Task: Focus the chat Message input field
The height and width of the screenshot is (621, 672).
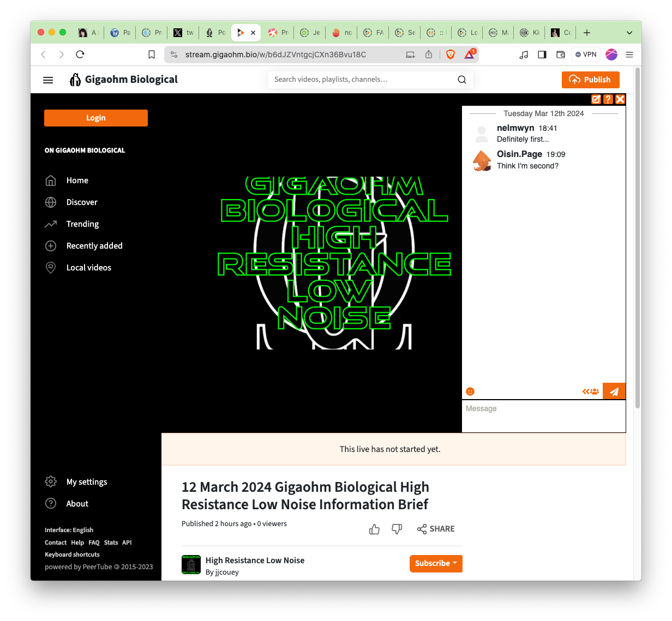Action: pos(544,416)
